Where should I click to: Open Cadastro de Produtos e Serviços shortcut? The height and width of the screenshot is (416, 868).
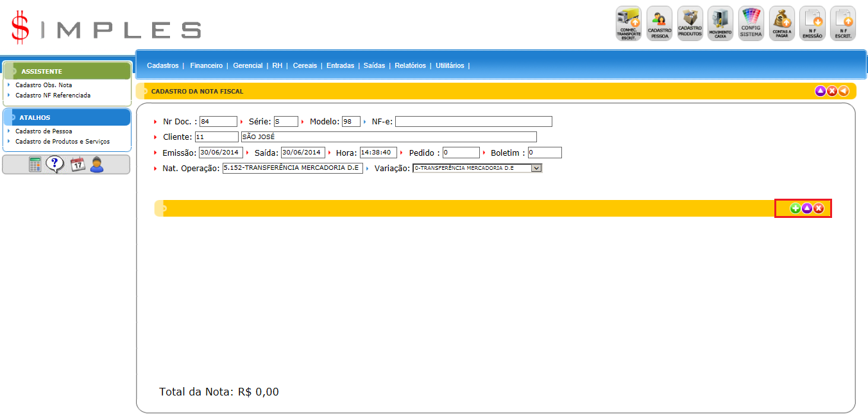[x=62, y=141]
